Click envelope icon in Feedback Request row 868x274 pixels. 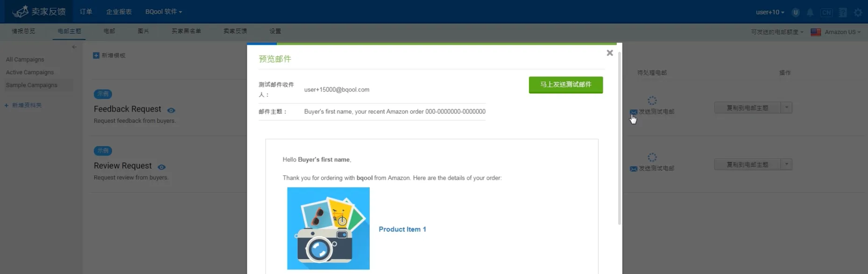634,112
